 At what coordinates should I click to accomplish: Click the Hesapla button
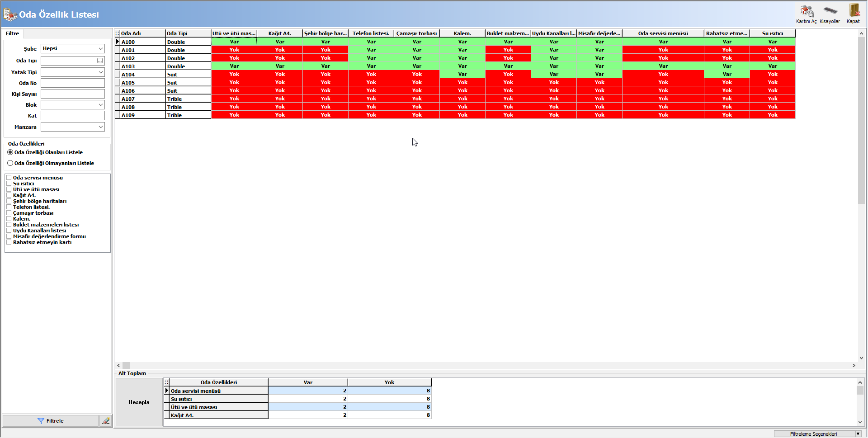139,402
